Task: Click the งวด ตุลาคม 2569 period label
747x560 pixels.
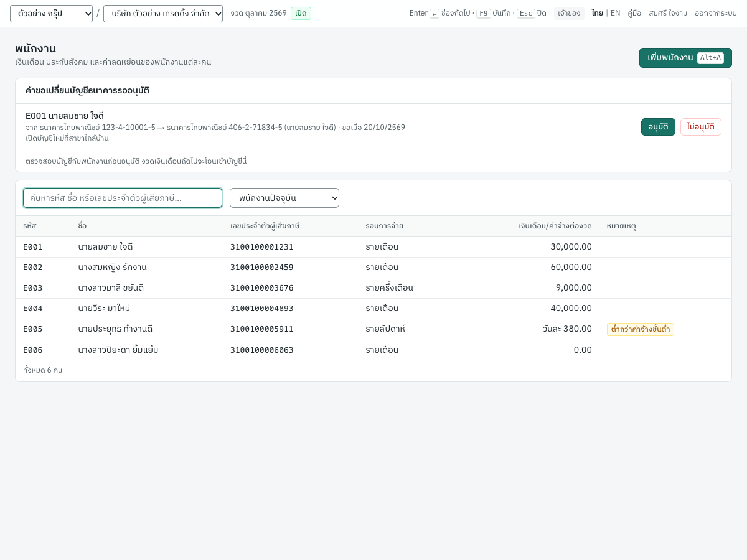Action: point(258,13)
